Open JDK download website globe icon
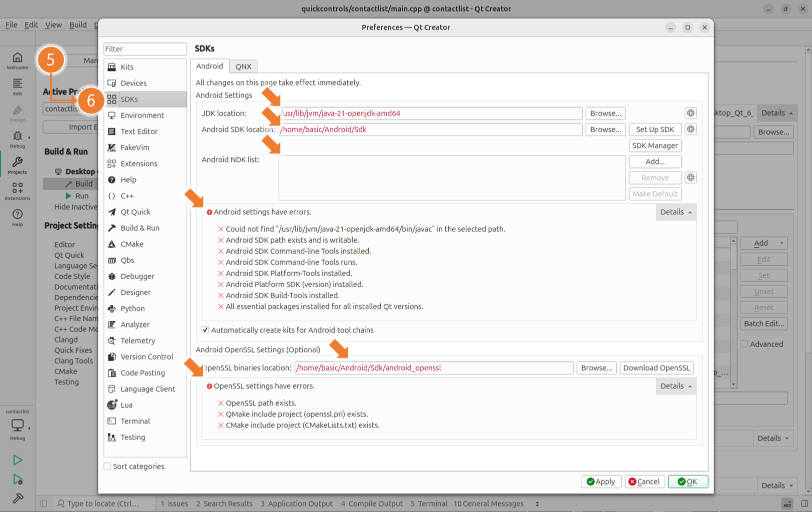The image size is (812, 512). 691,113
